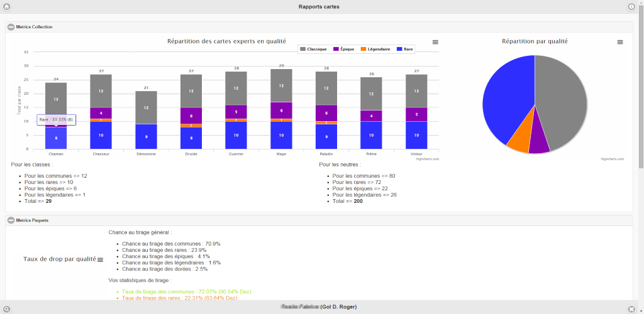Click Guerrier purple Épique segment labeled 5
The height and width of the screenshot is (314, 644).
tap(236, 112)
